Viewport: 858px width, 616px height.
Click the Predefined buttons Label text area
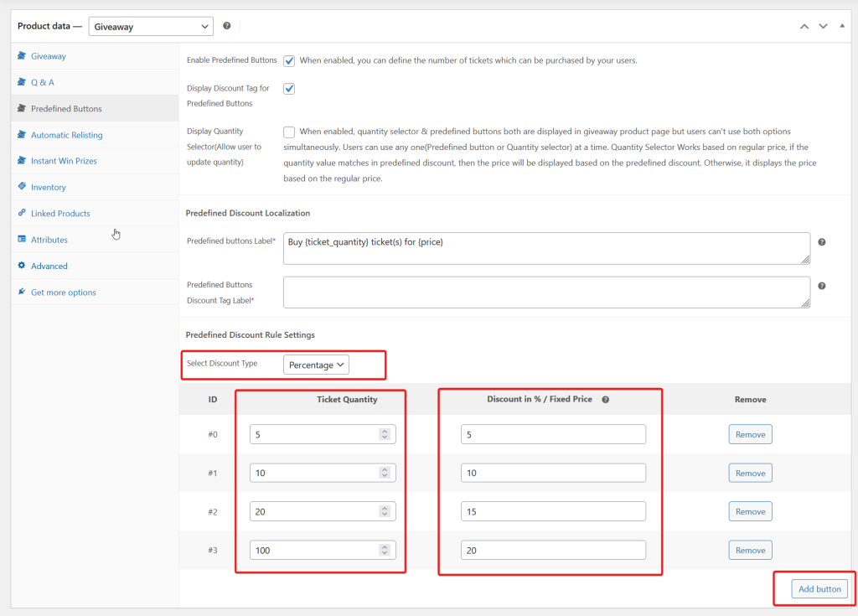[x=546, y=248]
